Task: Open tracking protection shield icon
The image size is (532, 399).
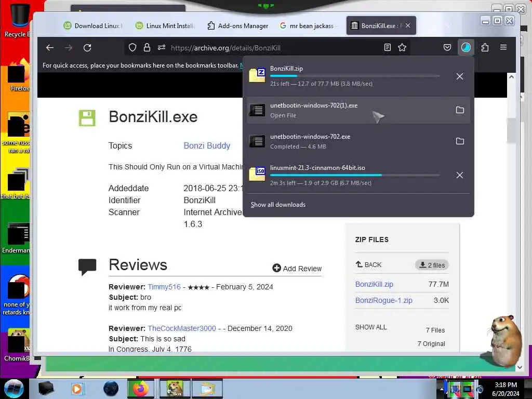Action: (x=132, y=48)
